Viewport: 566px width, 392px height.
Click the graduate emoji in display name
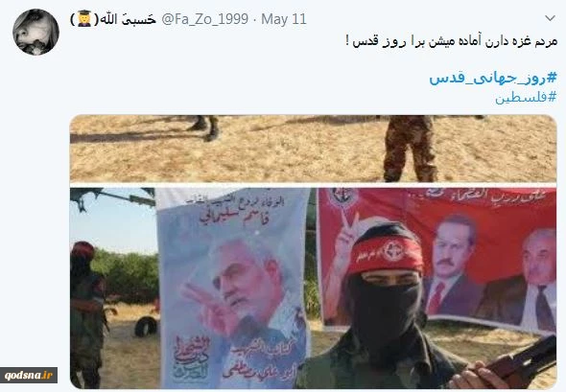tap(84, 19)
